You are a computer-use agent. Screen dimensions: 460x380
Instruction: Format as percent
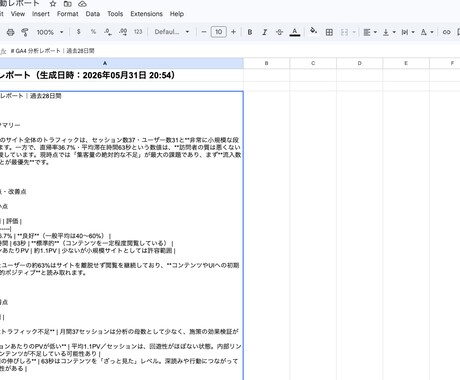[93, 32]
